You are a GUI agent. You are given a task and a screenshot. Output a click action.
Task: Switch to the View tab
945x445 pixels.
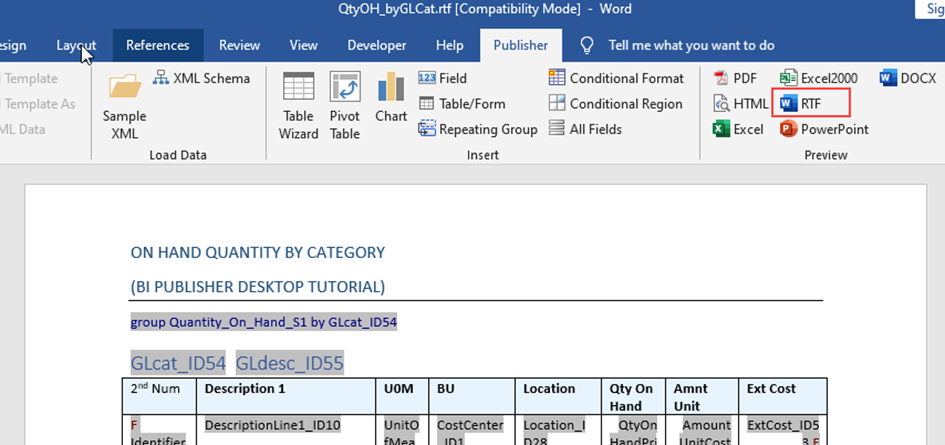[x=304, y=45]
